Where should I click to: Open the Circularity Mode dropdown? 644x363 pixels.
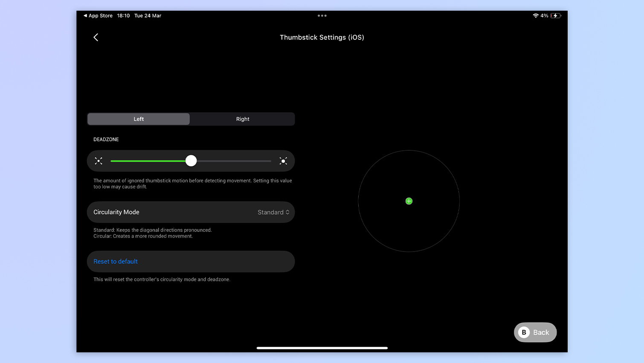tap(191, 212)
